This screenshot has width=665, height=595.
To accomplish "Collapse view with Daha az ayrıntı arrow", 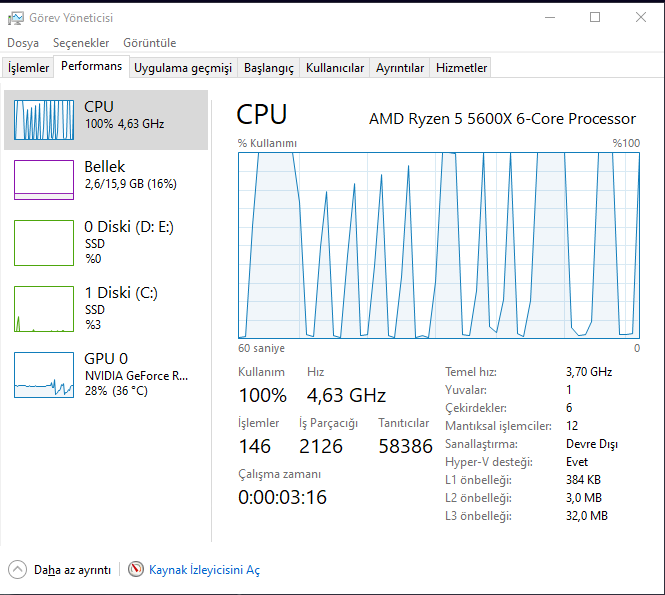I will (x=18, y=569).
